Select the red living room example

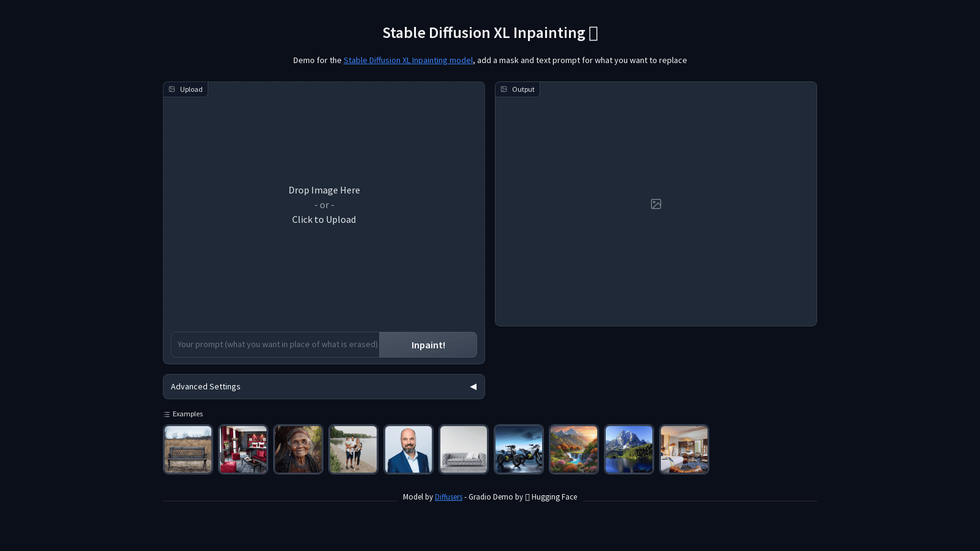coord(243,449)
